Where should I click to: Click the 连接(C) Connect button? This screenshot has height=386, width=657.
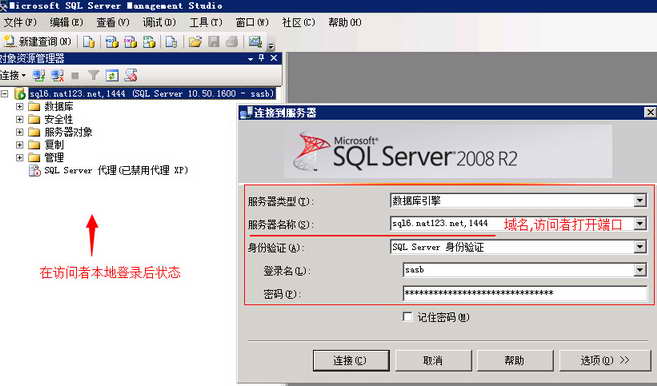(351, 360)
